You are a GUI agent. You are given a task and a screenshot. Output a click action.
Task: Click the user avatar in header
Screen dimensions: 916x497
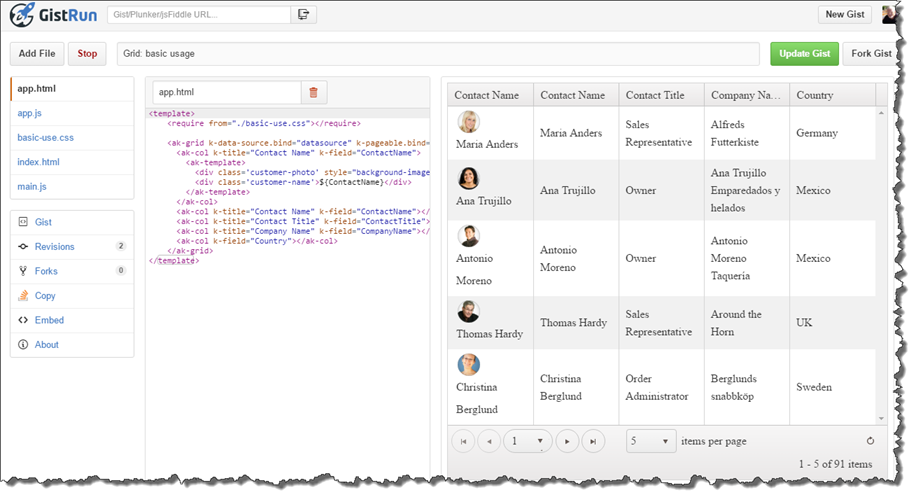point(889,14)
